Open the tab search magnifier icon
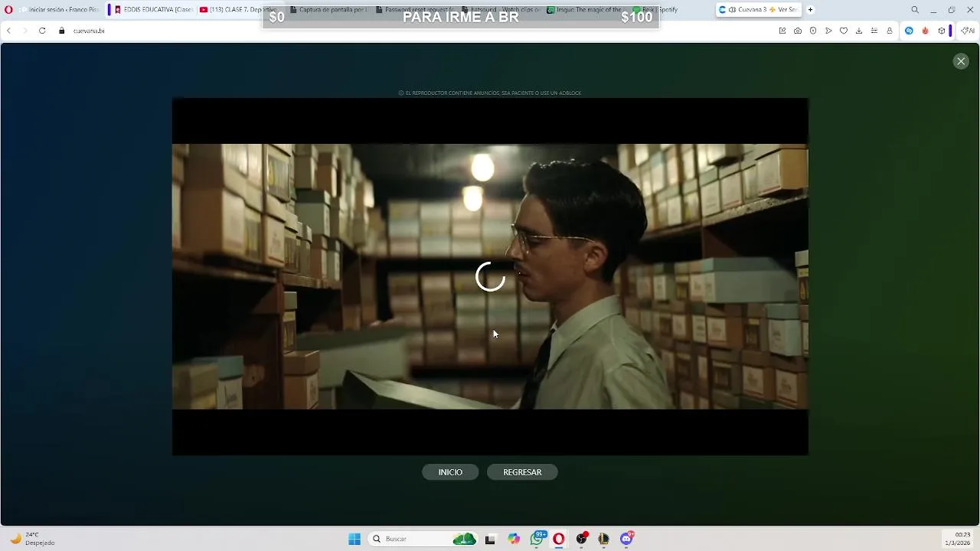The width and height of the screenshot is (980, 551). tap(915, 10)
